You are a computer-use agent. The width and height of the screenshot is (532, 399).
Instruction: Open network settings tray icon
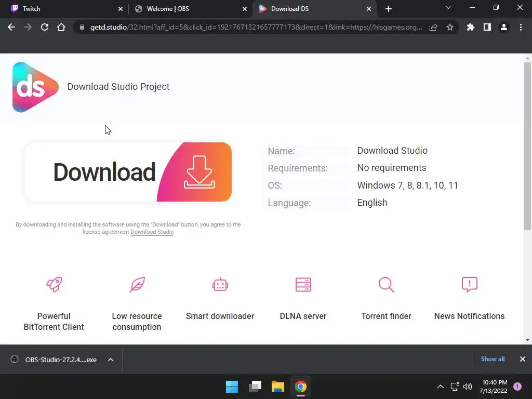click(455, 387)
